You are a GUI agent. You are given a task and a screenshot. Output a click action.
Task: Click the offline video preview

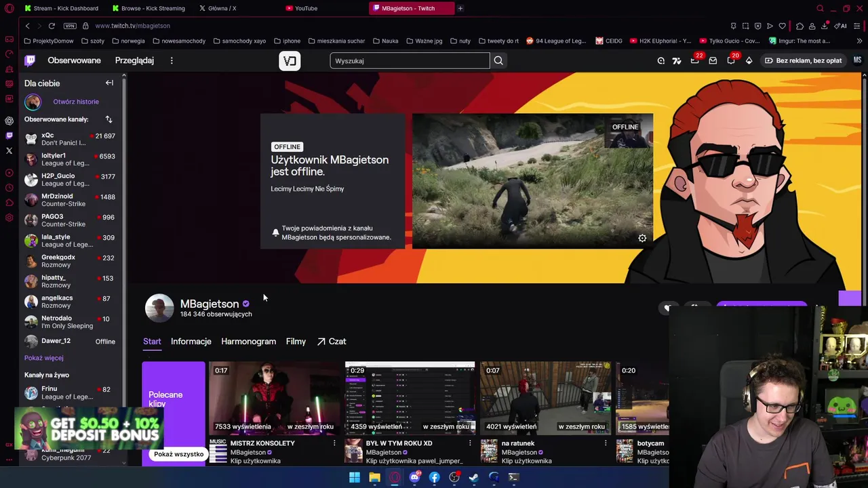point(532,181)
